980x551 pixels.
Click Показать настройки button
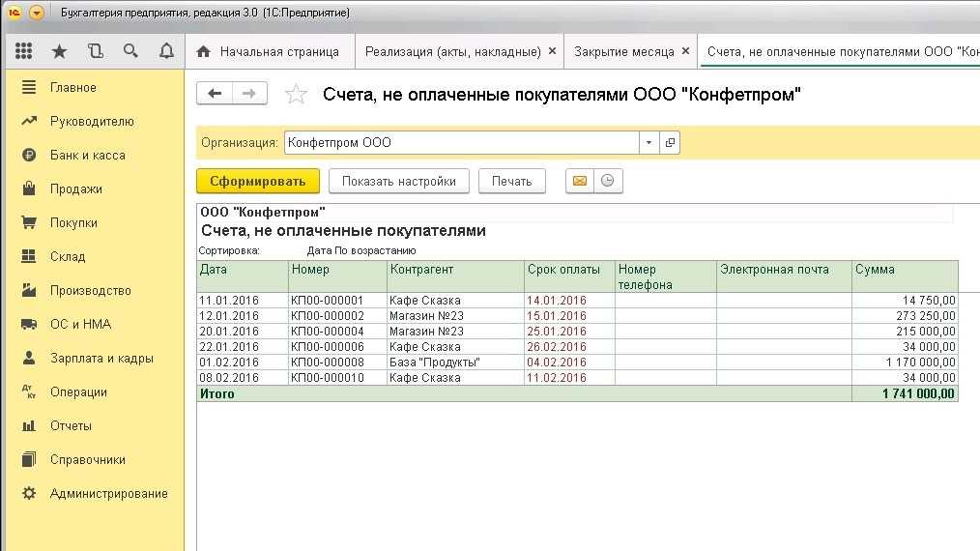pyautogui.click(x=398, y=181)
